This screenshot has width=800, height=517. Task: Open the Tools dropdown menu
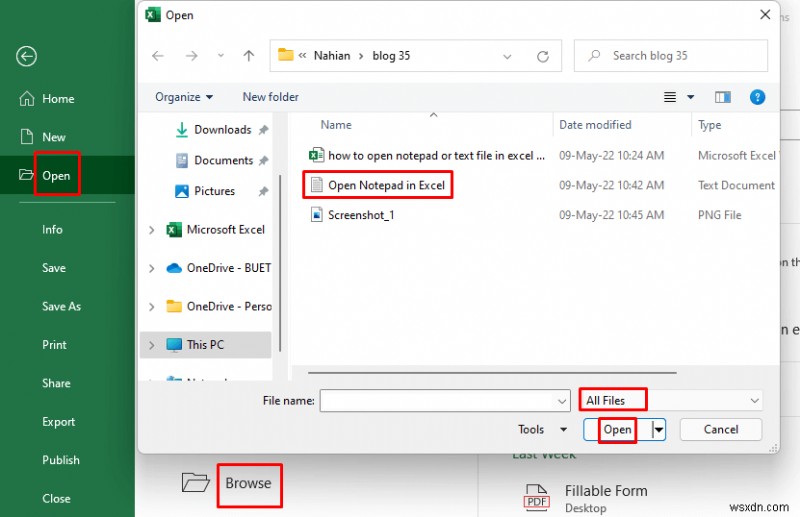coord(542,430)
